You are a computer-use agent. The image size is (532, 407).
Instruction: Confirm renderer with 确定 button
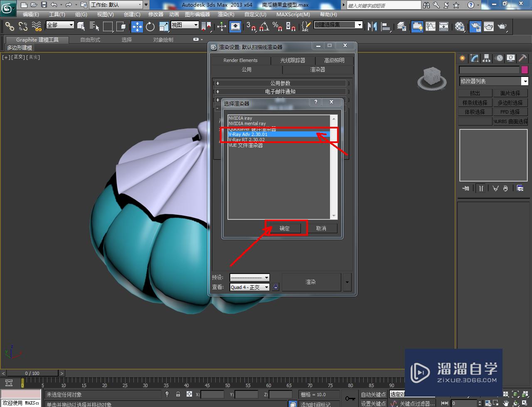285,228
